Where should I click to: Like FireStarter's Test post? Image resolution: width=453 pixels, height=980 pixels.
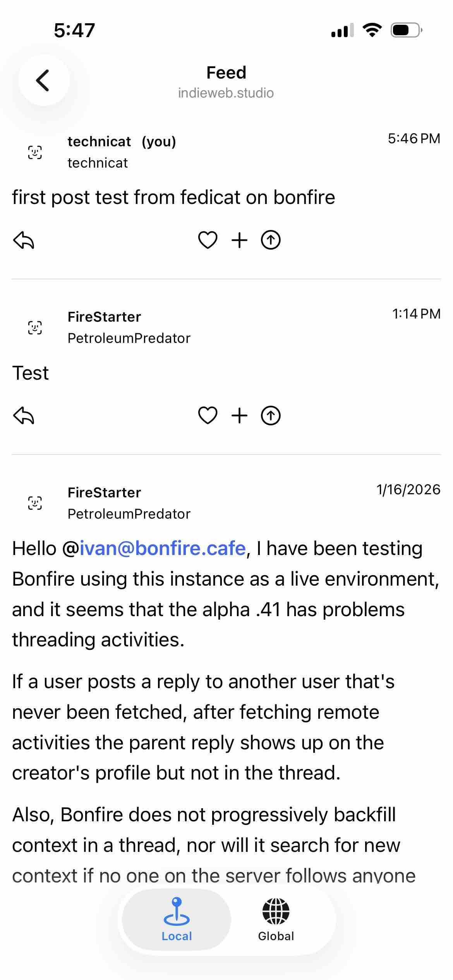click(208, 416)
